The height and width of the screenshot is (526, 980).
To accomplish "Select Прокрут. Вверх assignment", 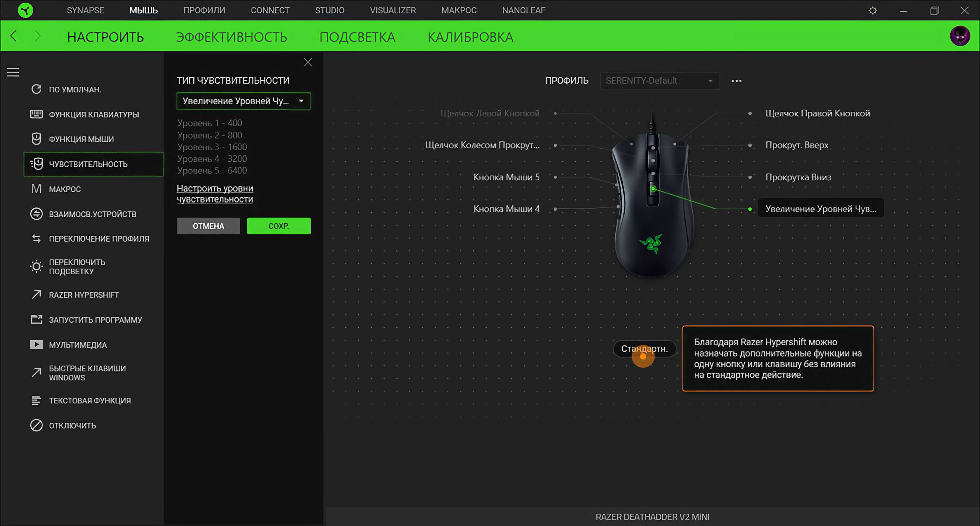I will point(797,145).
